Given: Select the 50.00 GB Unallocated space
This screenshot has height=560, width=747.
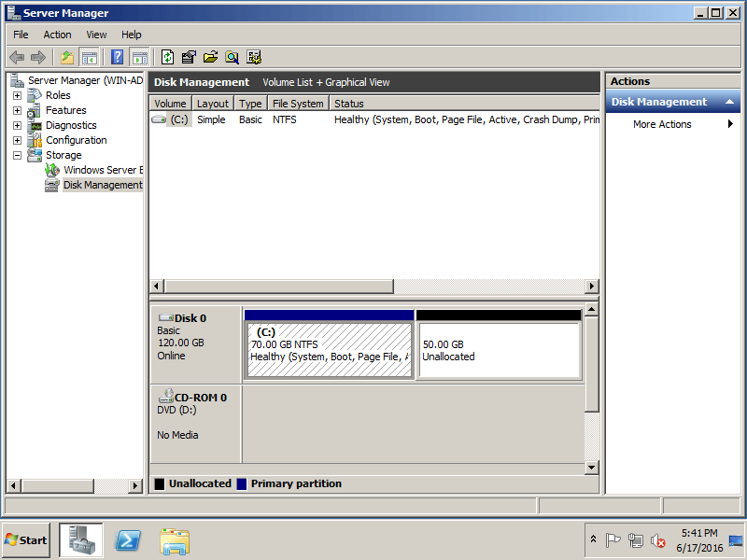Looking at the screenshot, I should click(499, 351).
